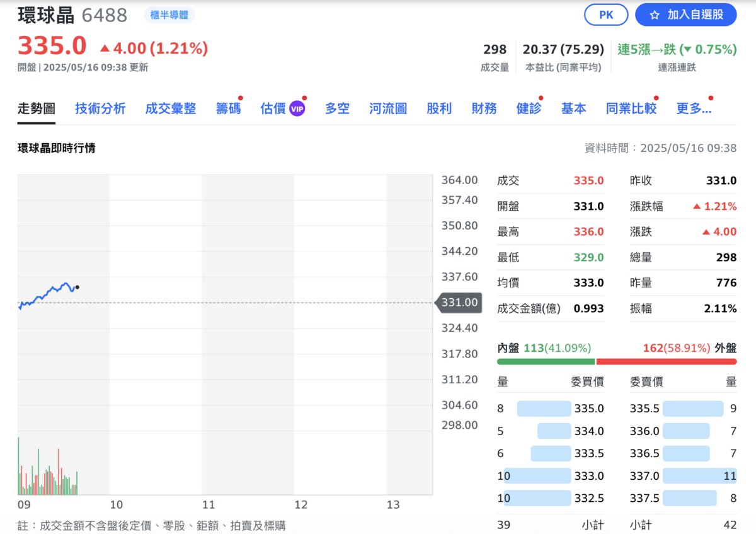Screen dimensions: 756x534
Task: Click the 加入自選股 button
Action: point(686,15)
